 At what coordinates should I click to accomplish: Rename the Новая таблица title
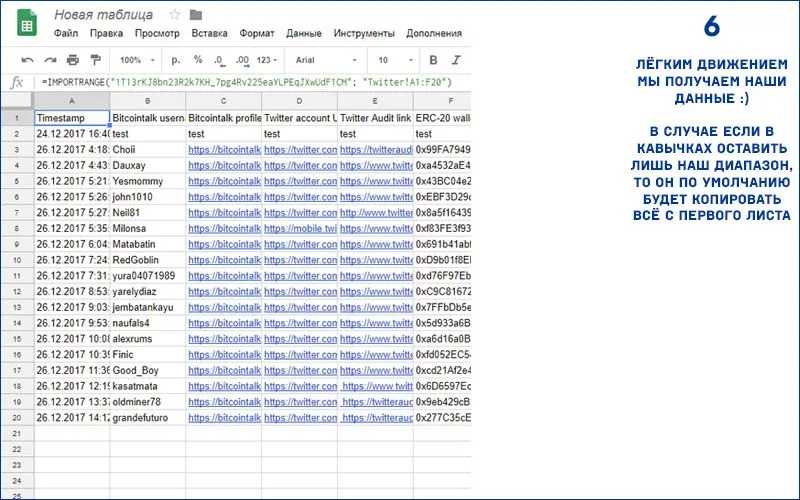click(x=104, y=14)
